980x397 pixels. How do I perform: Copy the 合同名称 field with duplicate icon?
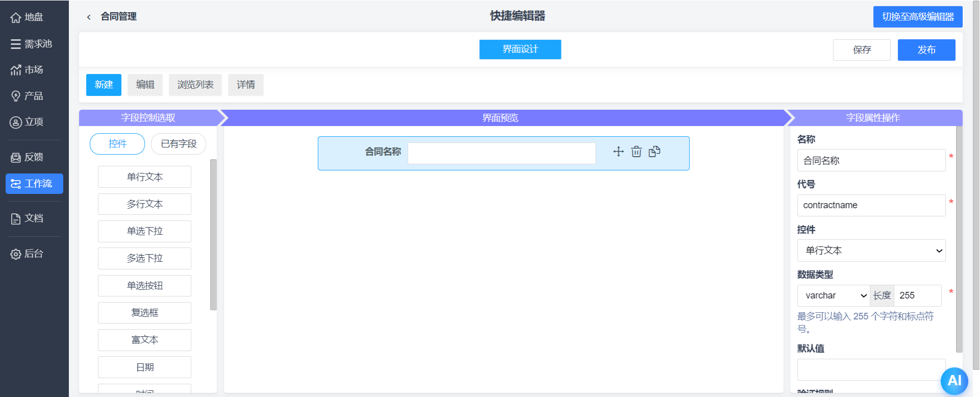coord(655,152)
